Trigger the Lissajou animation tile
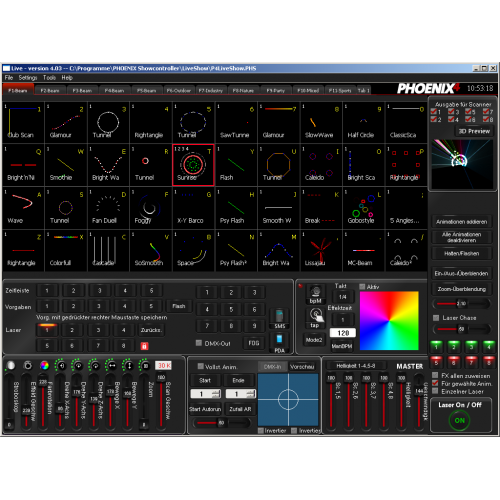 321,250
